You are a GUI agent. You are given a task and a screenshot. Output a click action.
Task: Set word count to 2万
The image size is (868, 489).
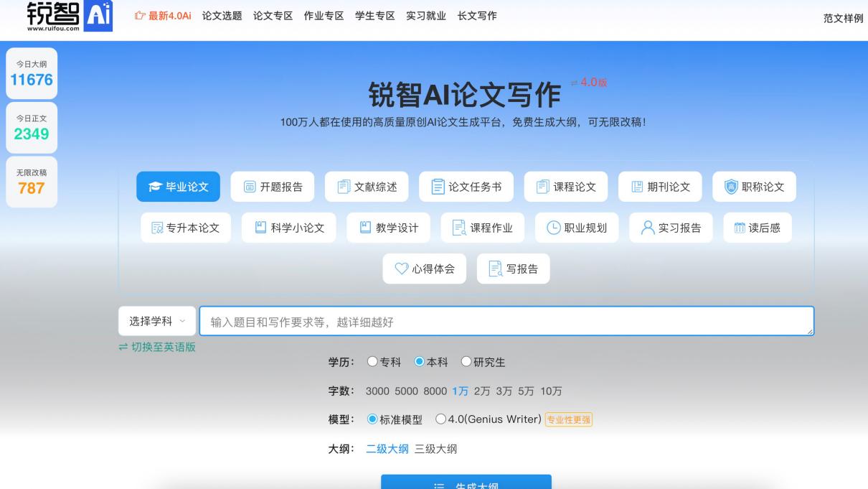pos(482,391)
